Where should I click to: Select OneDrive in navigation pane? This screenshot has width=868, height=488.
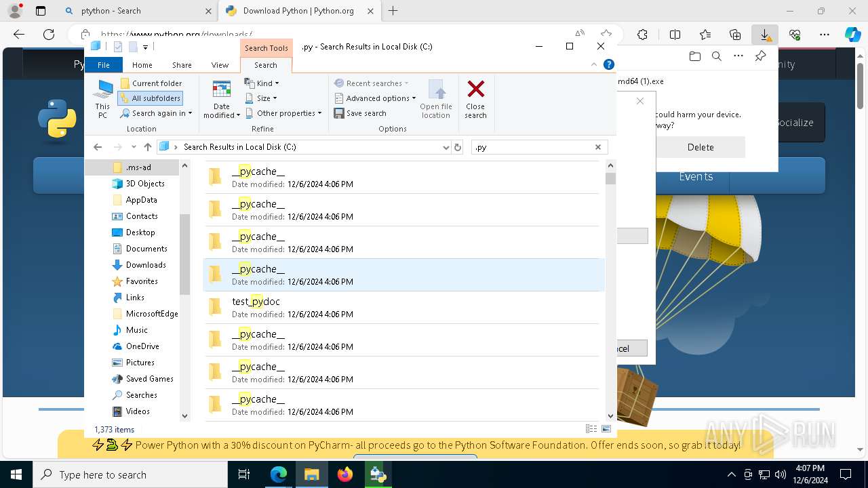pyautogui.click(x=142, y=346)
